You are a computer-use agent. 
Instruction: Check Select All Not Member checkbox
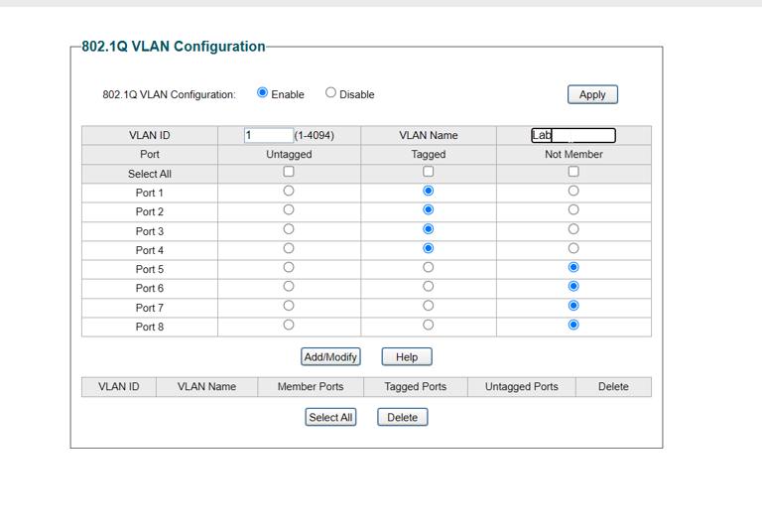[x=573, y=172]
